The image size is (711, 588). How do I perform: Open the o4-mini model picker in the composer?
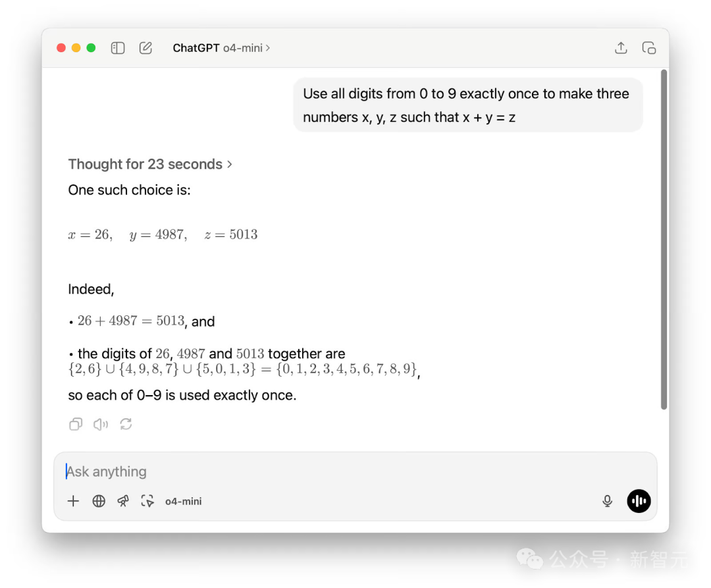(x=183, y=501)
